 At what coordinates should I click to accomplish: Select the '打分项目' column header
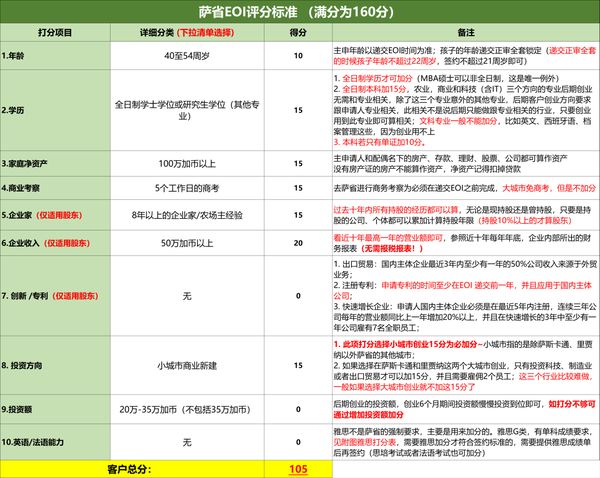click(x=55, y=33)
